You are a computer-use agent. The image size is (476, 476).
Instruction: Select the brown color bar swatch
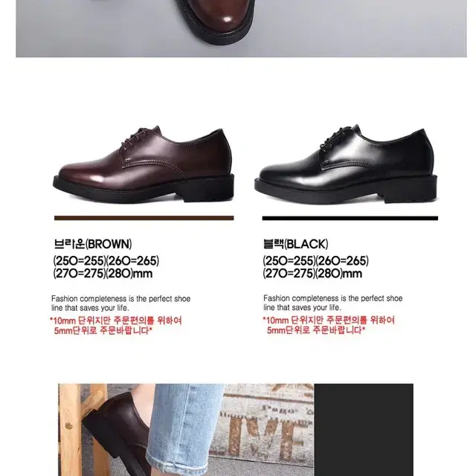pyautogui.click(x=144, y=218)
